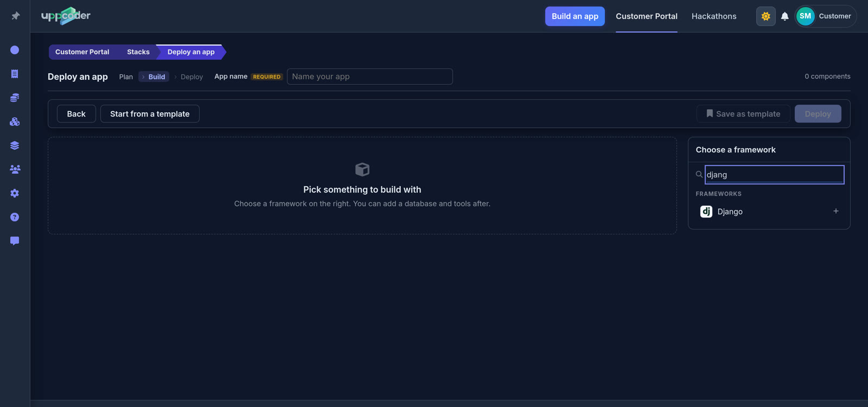The height and width of the screenshot is (407, 868).
Task: Go to Stacks breadcrumb
Action: [138, 52]
